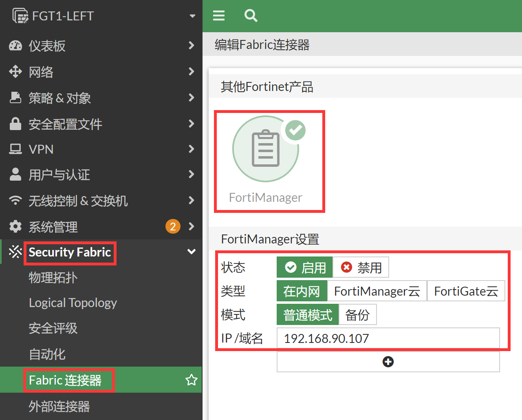Collapse the Security Fabric section
The image size is (522, 420).
pos(191,252)
